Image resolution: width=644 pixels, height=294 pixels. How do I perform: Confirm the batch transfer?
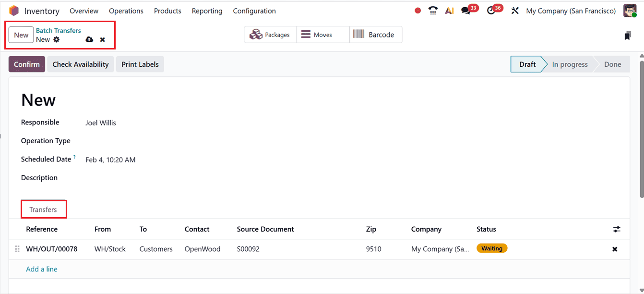(x=26, y=64)
